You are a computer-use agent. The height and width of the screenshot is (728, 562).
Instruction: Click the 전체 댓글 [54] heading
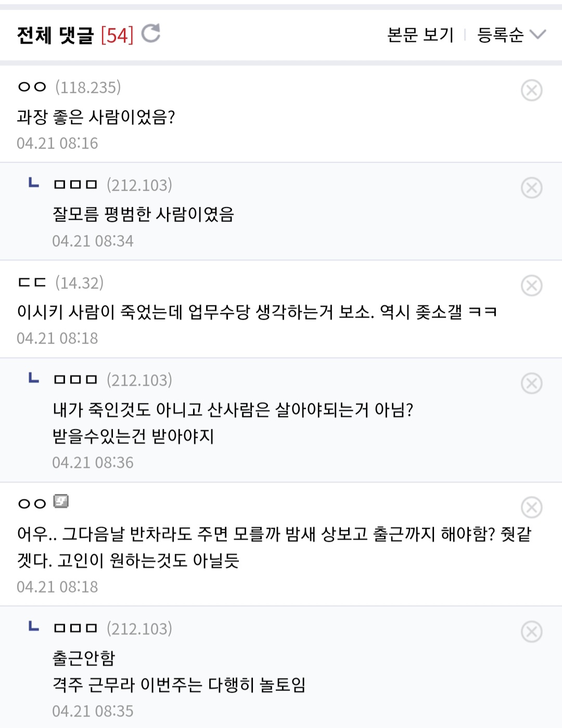coord(75,35)
